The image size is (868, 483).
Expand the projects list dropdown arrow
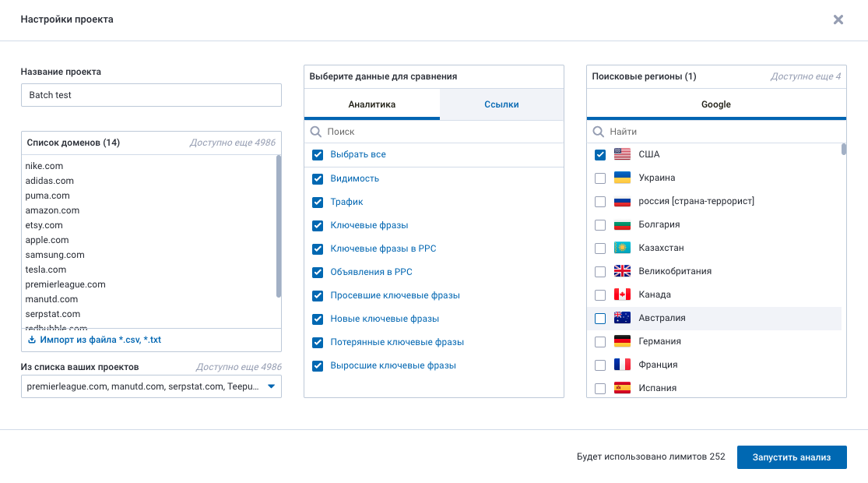[x=271, y=386]
